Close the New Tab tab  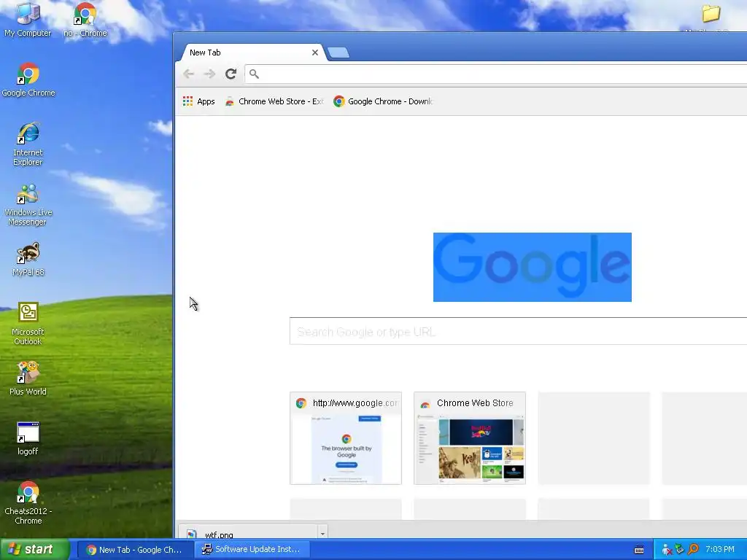(315, 52)
